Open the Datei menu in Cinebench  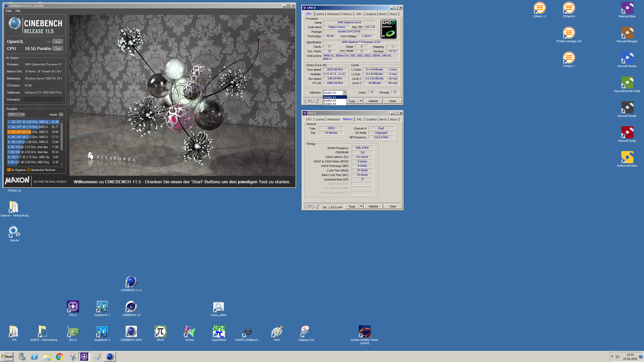(9, 11)
